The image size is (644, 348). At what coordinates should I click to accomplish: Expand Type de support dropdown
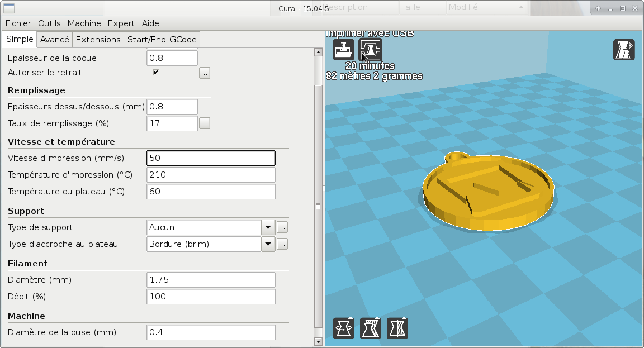(268, 227)
